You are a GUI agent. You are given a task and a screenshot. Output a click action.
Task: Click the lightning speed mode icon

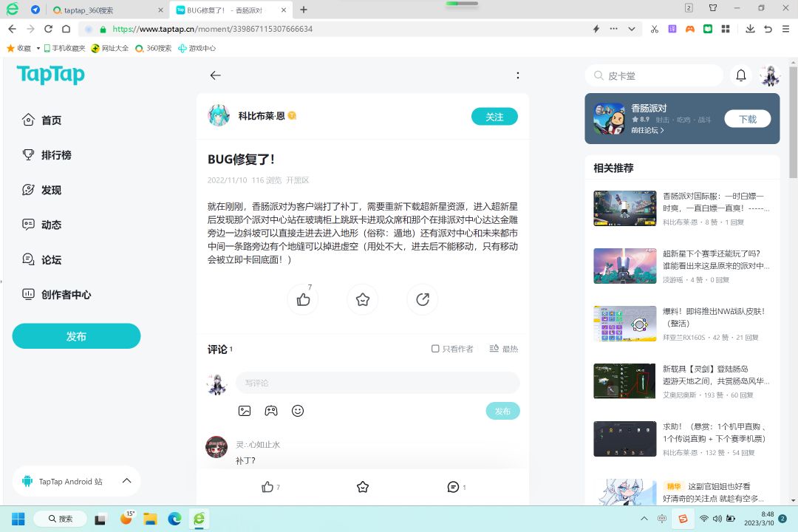point(596,29)
